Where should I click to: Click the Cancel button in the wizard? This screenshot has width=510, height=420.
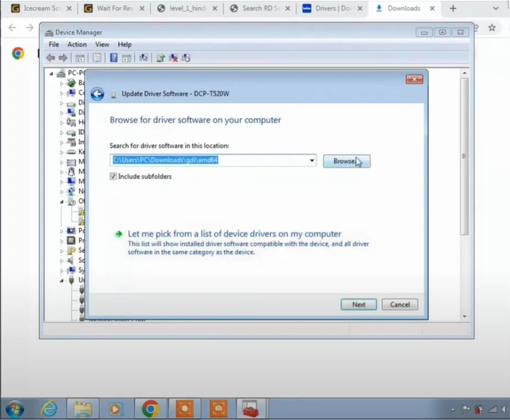[x=399, y=304]
